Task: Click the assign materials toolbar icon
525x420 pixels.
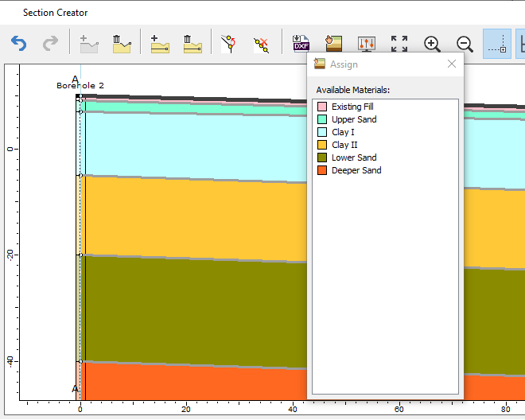Action: click(x=332, y=44)
